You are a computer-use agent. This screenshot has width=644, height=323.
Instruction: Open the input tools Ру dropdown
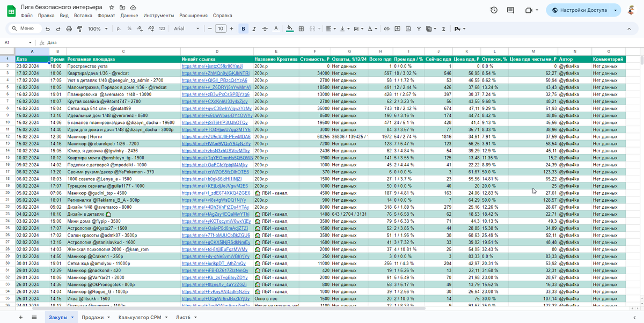coord(459,29)
